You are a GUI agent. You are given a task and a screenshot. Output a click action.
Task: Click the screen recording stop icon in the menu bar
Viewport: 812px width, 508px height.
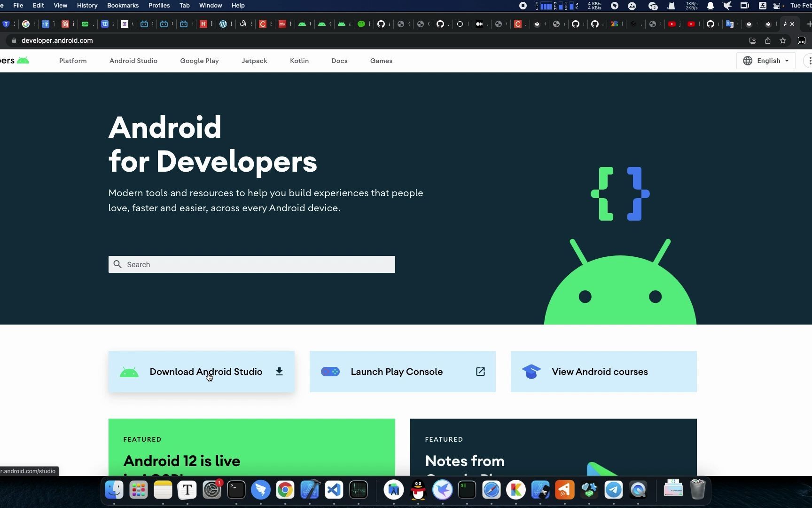tap(523, 6)
